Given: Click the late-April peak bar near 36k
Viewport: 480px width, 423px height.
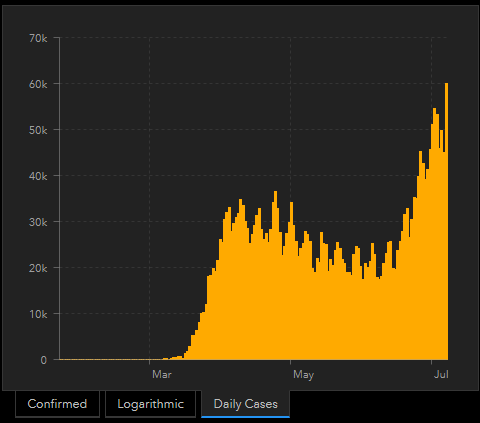Looking at the screenshot, I should click(275, 275).
